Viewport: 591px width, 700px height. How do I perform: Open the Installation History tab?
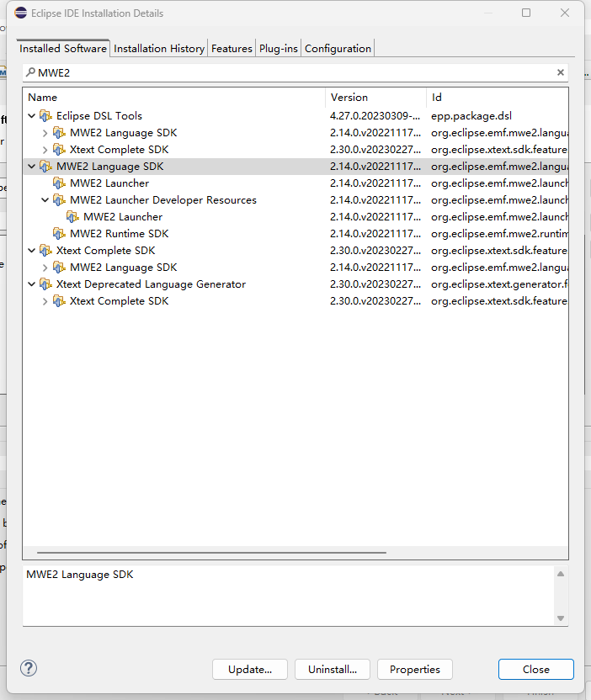click(159, 48)
